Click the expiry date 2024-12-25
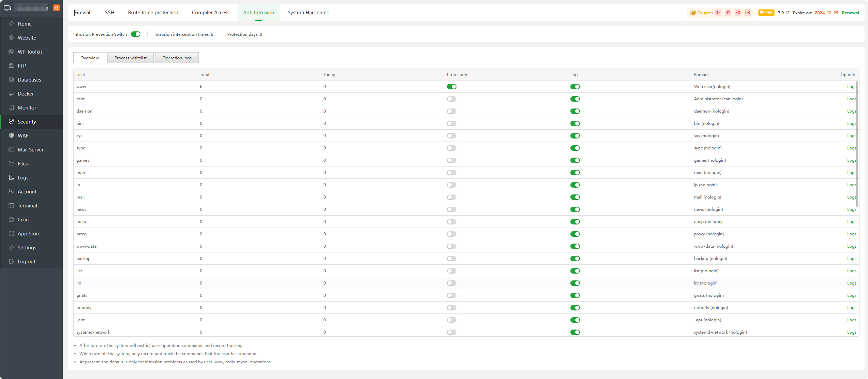 click(826, 13)
